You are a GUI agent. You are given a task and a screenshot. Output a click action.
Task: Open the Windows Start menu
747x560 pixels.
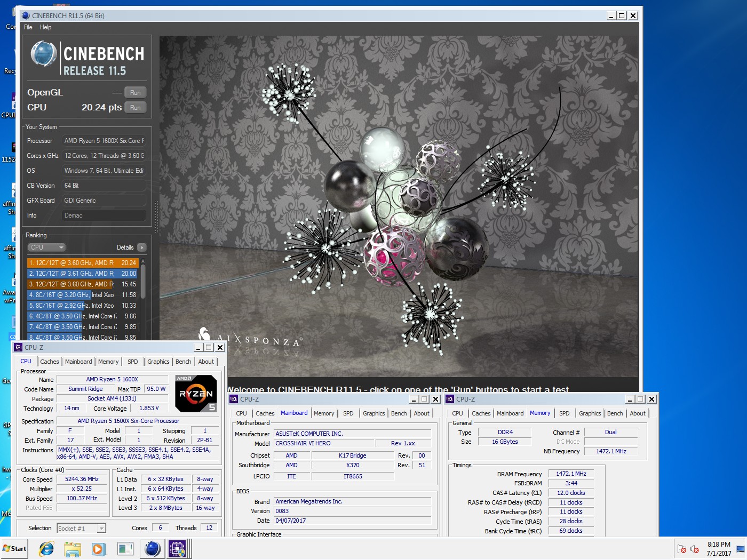pyautogui.click(x=14, y=549)
